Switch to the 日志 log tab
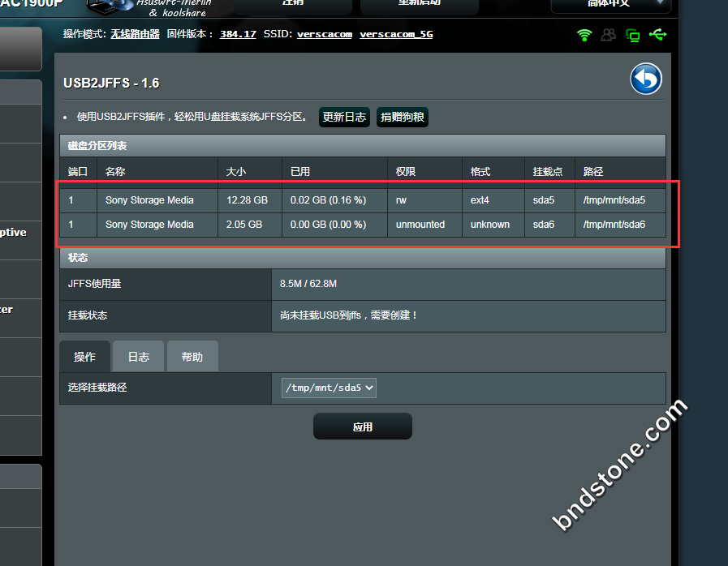The height and width of the screenshot is (566, 728). [138, 357]
